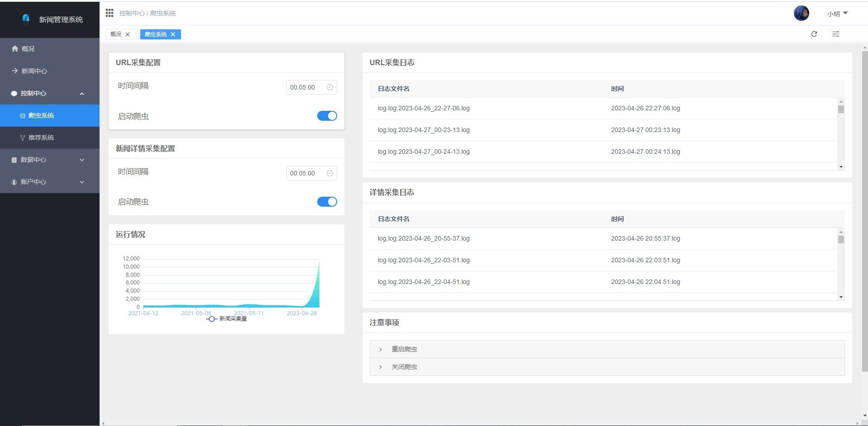Click the grid menu icon beside breadcrumb
868x426 pixels.
[110, 13]
